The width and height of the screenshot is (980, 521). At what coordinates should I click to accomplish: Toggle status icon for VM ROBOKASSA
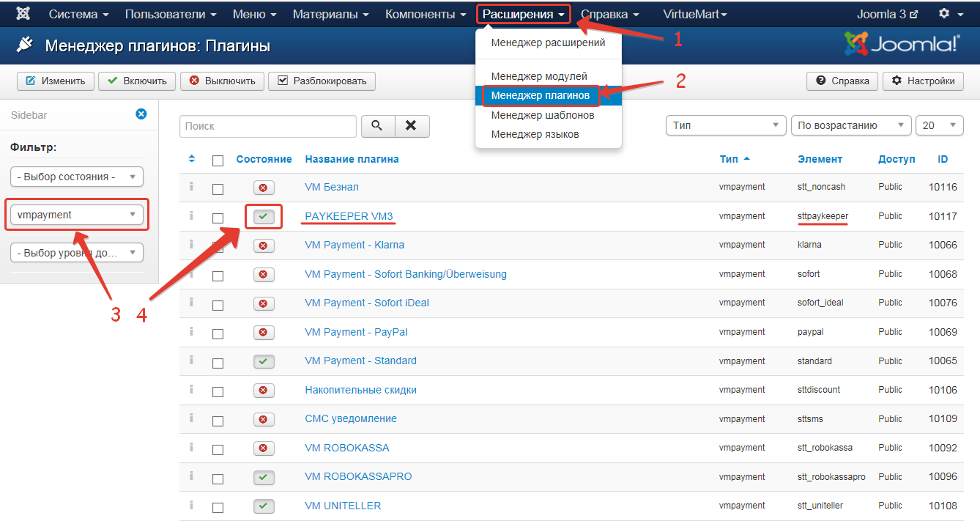(263, 448)
